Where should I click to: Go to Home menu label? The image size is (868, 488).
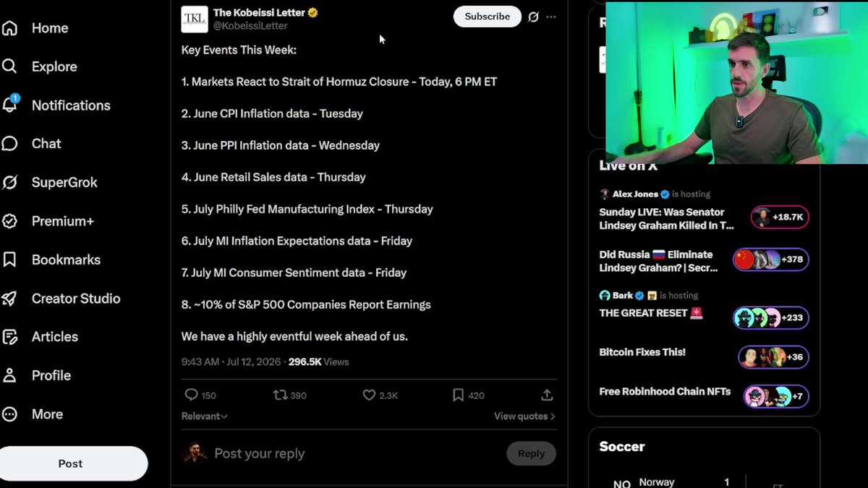50,28
